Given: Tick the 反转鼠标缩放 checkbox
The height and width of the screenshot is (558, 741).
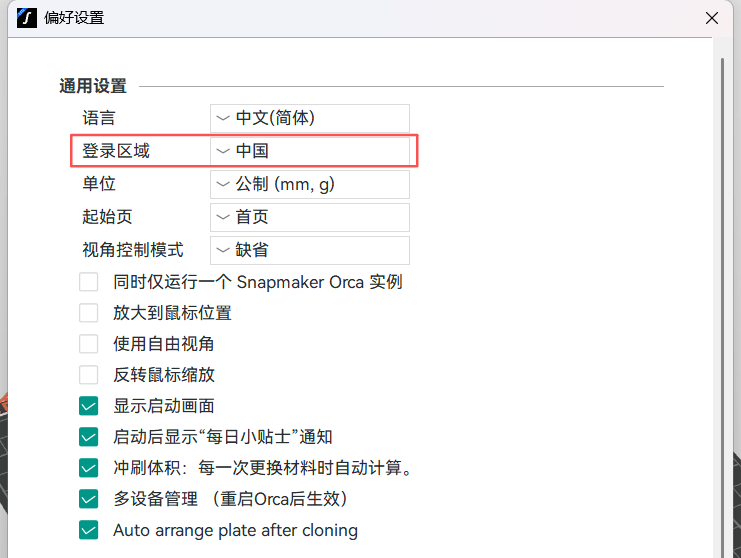Looking at the screenshot, I should pyautogui.click(x=89, y=375).
